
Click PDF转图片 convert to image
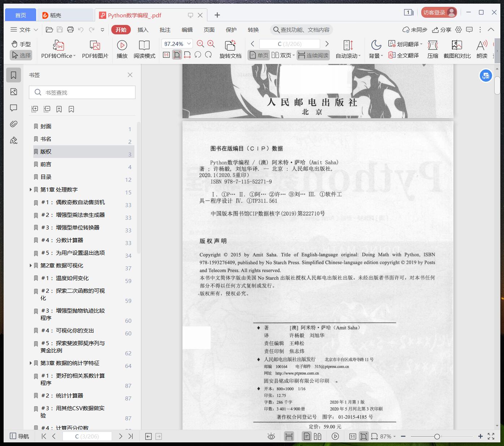tap(95, 50)
